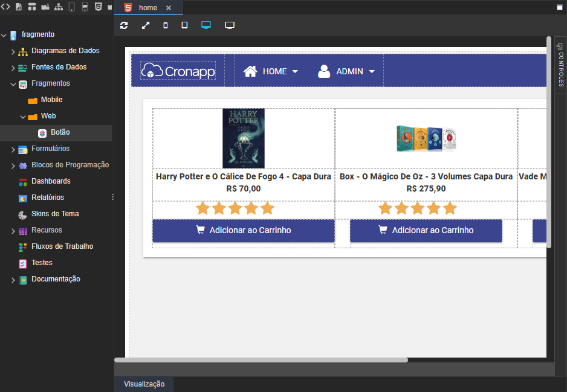Expand the Blocos de Programação node
The image size is (567, 392).
pos(13,166)
